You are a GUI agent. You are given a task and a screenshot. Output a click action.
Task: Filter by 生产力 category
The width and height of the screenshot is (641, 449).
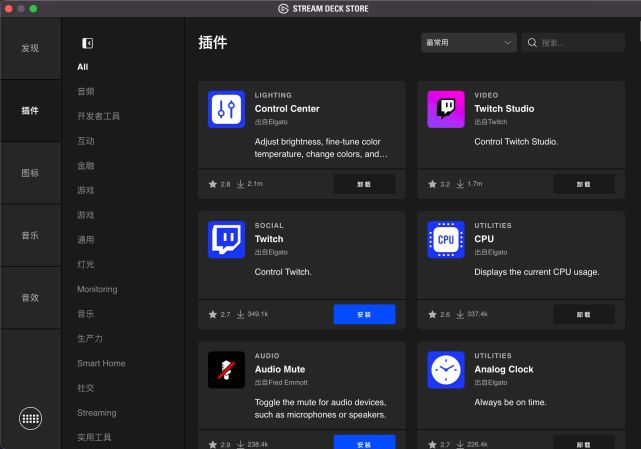pyautogui.click(x=90, y=338)
